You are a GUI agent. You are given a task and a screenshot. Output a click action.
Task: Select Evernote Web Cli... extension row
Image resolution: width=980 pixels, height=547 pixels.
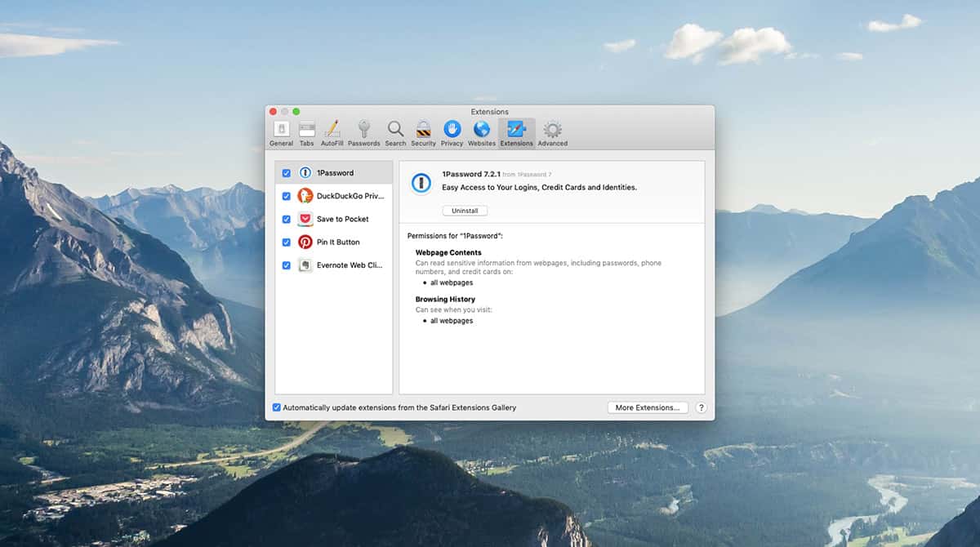pyautogui.click(x=333, y=265)
